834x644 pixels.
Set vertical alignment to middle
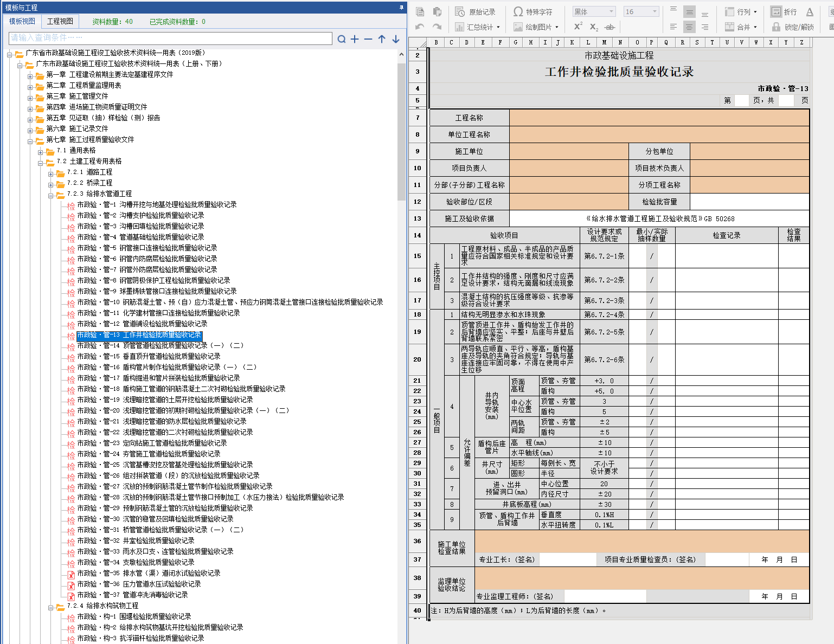coord(689,11)
